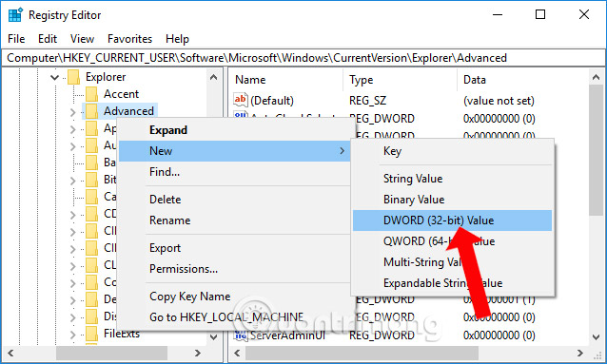
Task: Choose Export in the context menu
Action: click(235, 247)
